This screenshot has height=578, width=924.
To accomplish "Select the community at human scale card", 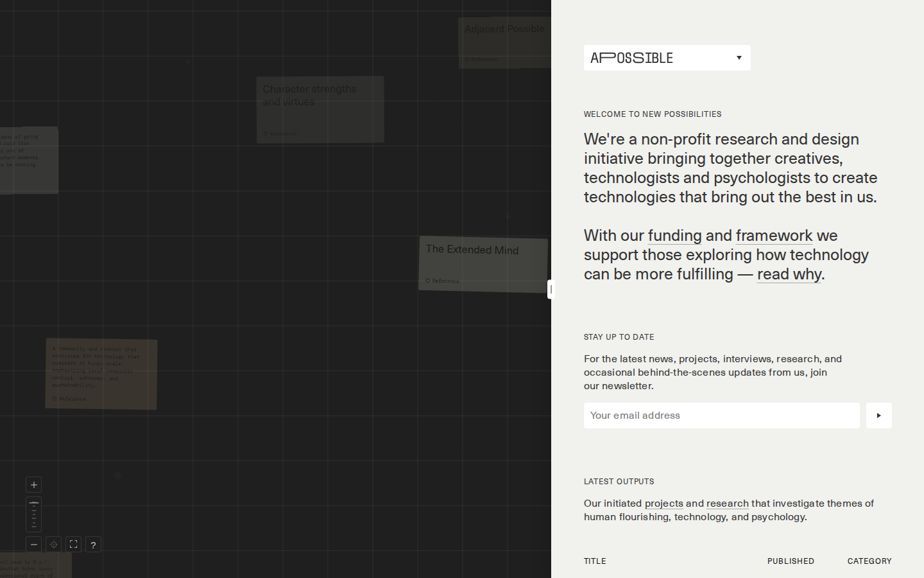I will click(101, 374).
